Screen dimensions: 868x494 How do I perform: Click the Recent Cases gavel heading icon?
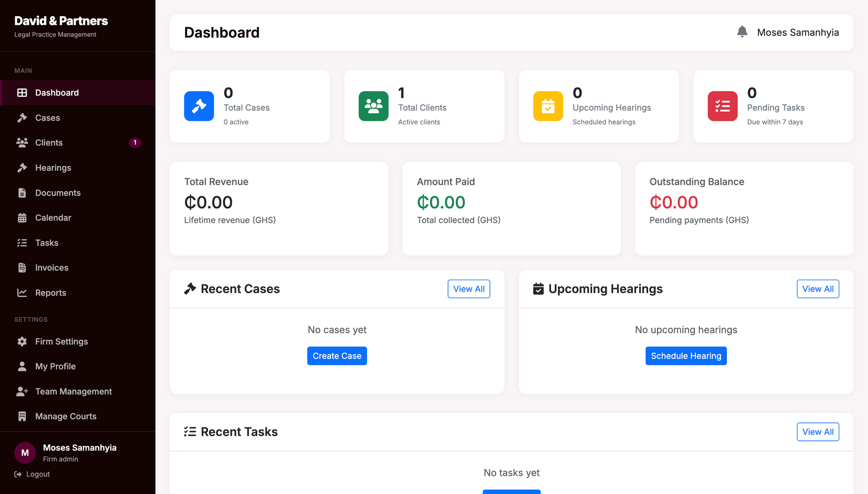pos(190,289)
